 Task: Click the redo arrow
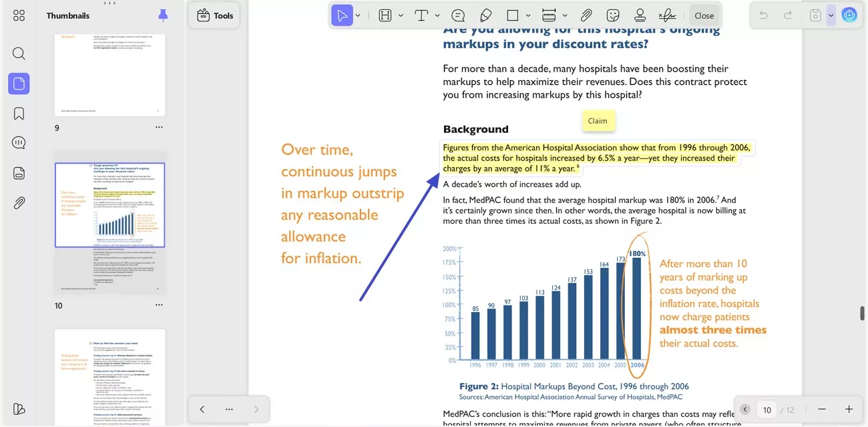(788, 15)
